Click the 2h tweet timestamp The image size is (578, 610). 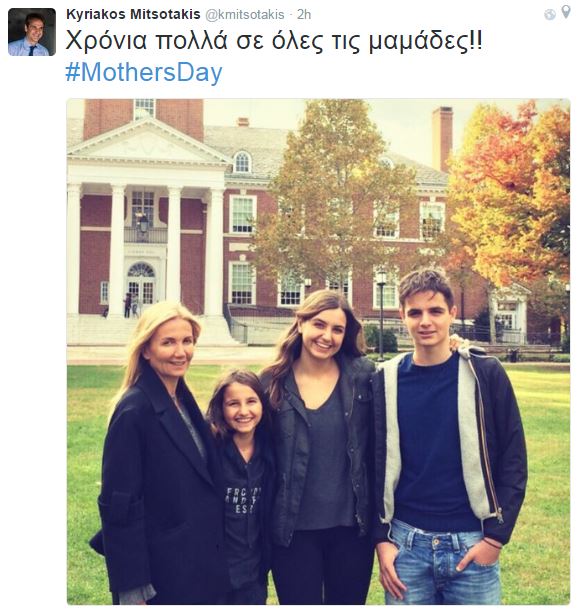(x=304, y=15)
